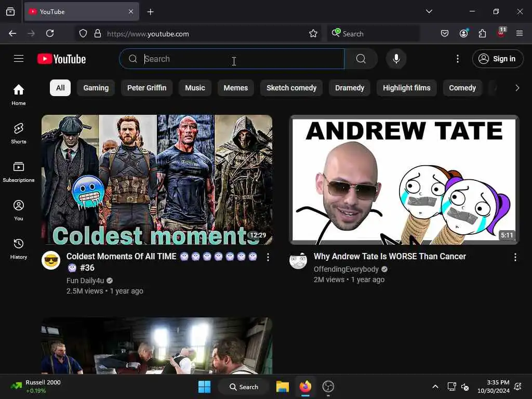
Task: Open Shorts in the sidebar
Action: (x=19, y=134)
